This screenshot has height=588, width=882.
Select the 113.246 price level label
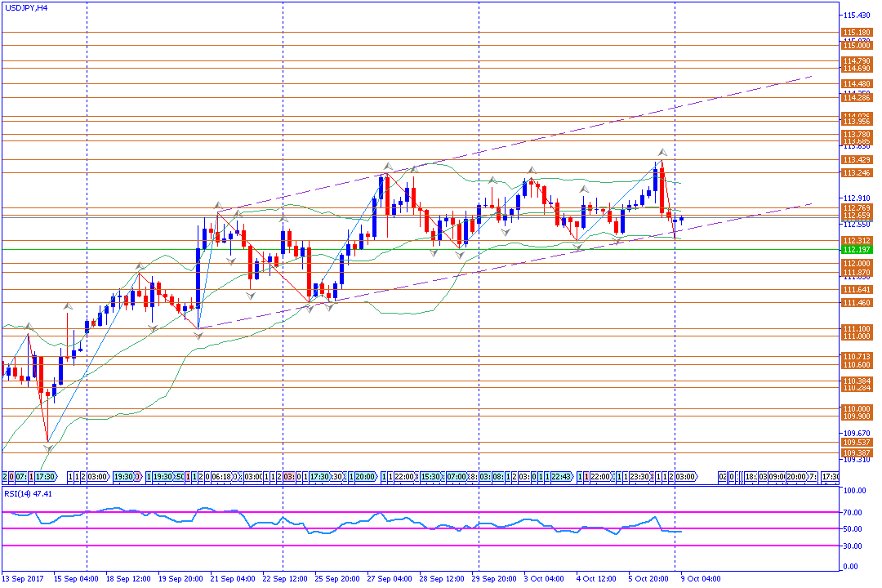[857, 173]
